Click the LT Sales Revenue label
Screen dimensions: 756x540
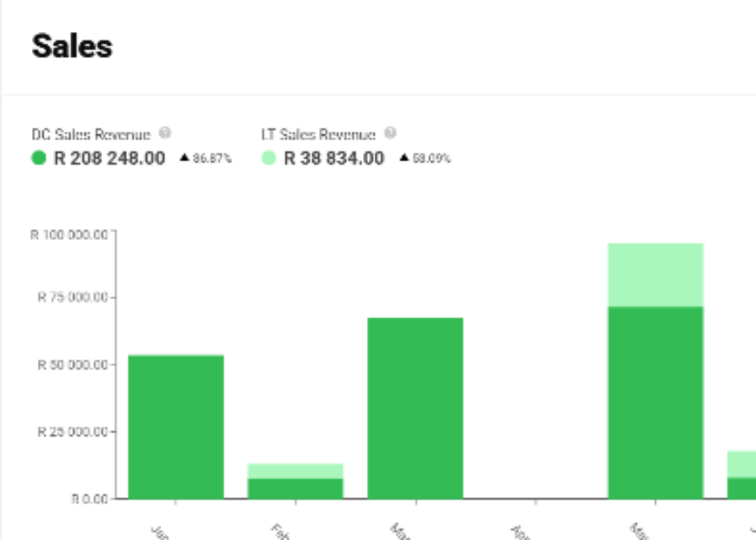click(318, 134)
